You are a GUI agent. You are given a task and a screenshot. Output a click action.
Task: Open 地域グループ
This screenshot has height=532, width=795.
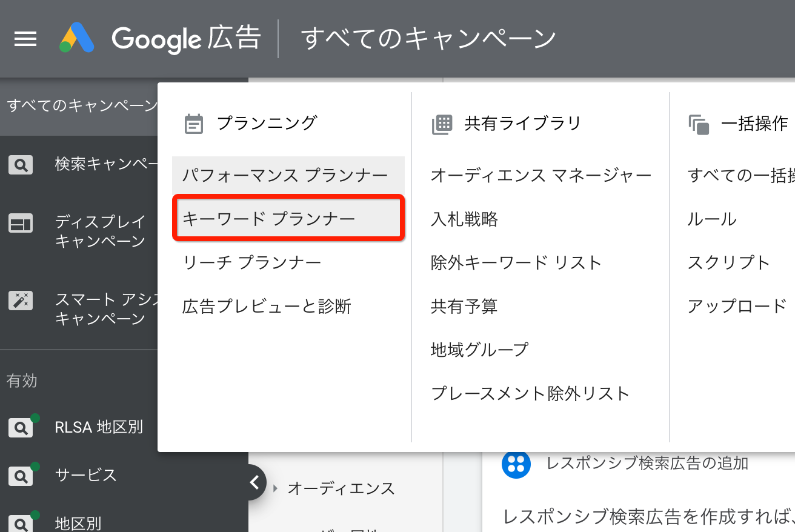point(479,350)
